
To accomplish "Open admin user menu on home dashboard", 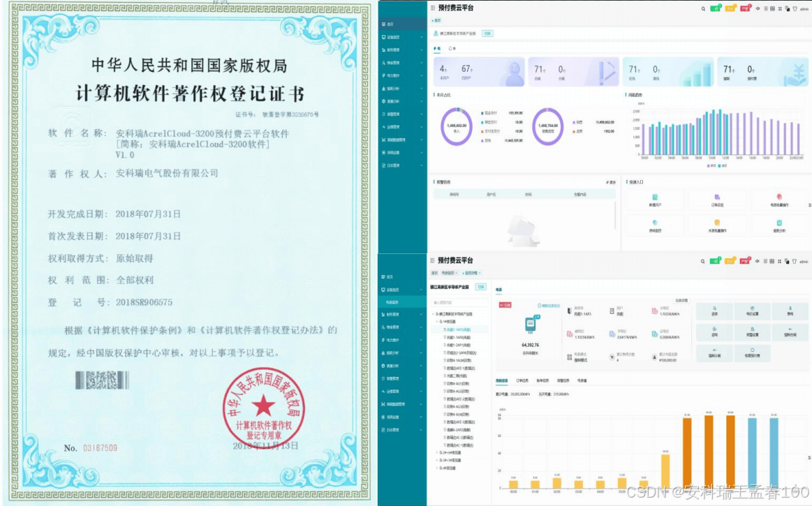I will pyautogui.click(x=804, y=9).
